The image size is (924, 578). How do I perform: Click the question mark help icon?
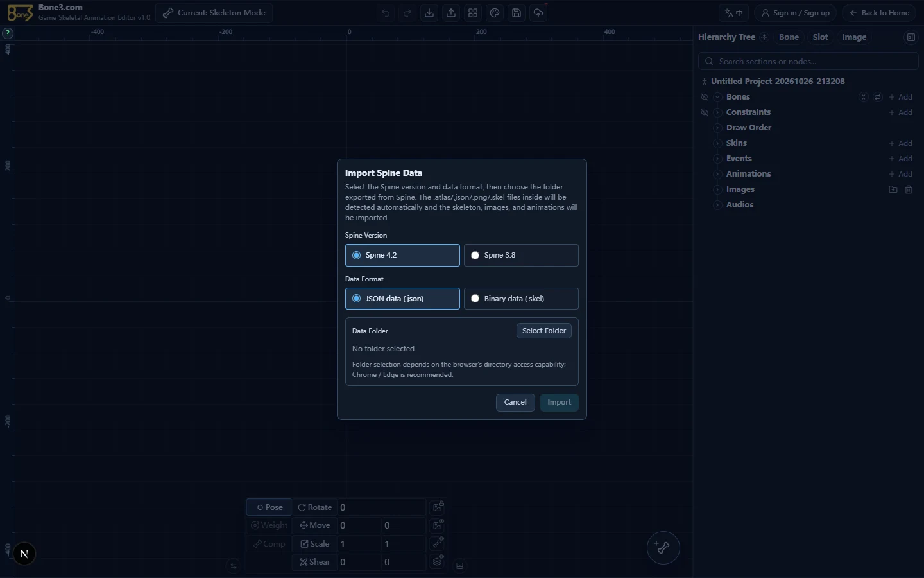coord(8,33)
